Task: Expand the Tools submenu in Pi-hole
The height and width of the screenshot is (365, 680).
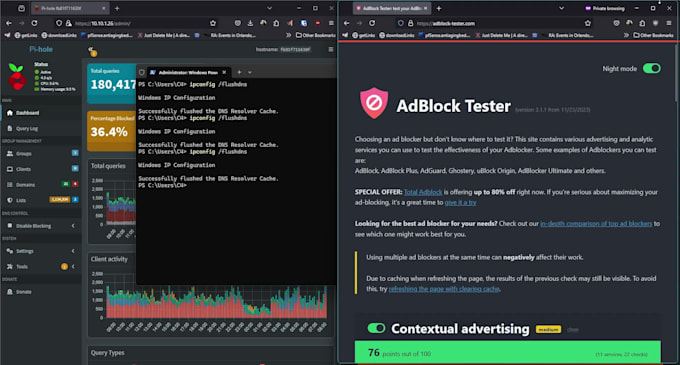Action: click(x=41, y=267)
